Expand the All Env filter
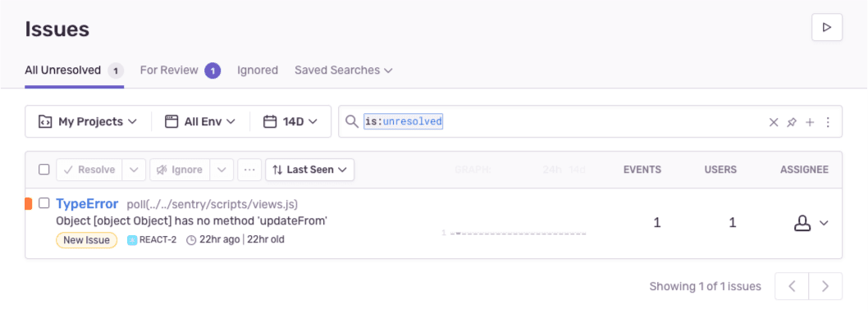The image size is (868, 313). (x=200, y=121)
